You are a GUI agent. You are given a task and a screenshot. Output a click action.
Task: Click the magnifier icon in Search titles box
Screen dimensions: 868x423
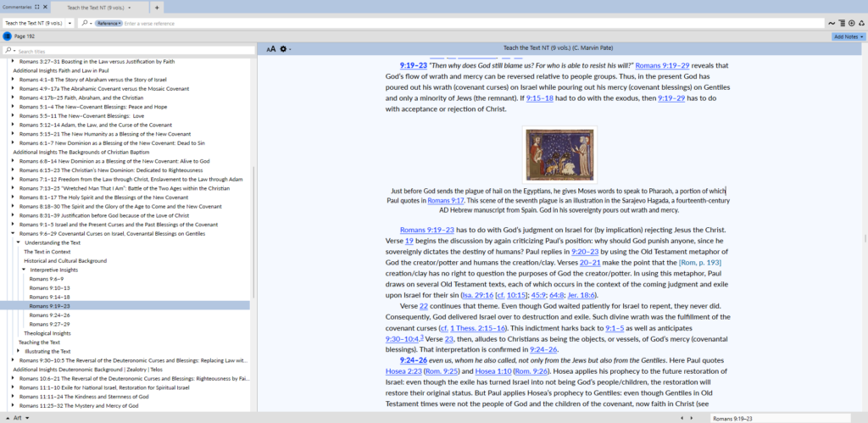click(8, 51)
